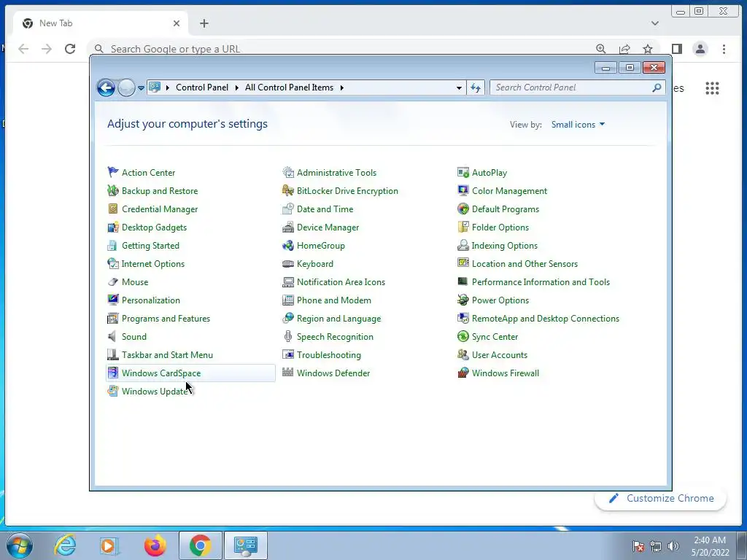Click the Power Options icon
The height and width of the screenshot is (560, 747).
click(463, 300)
